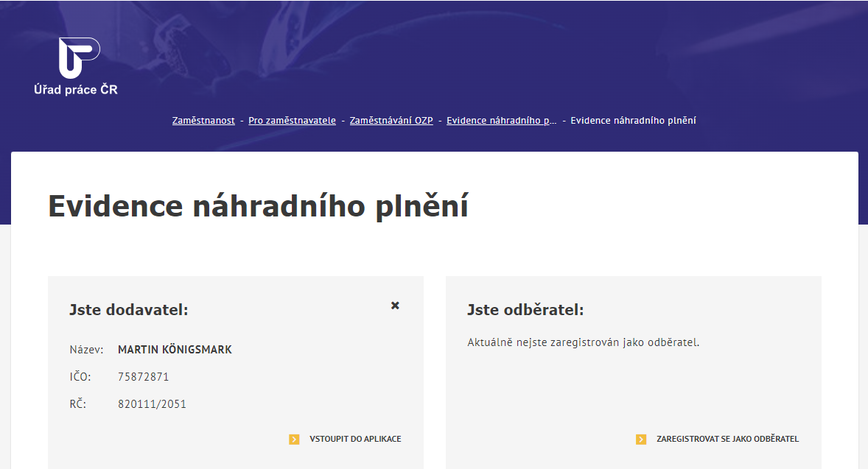Click Zaregistrovat se jako odběratel

727,439
